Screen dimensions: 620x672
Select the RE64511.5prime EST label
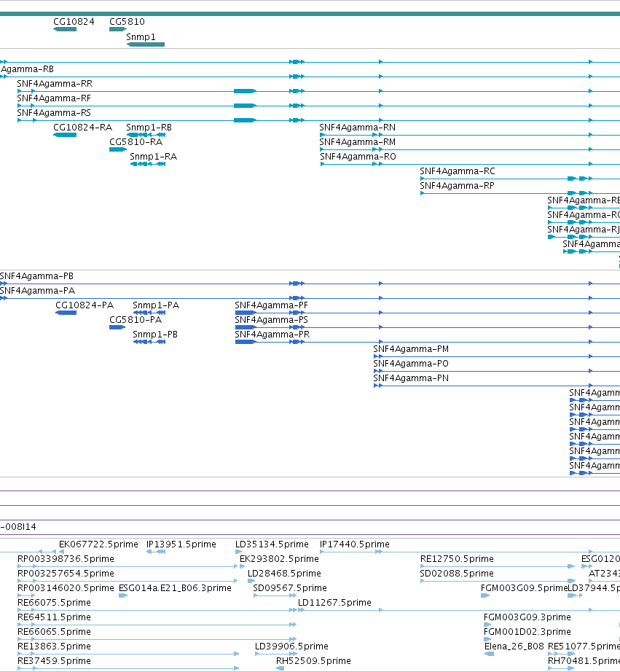coord(54,617)
